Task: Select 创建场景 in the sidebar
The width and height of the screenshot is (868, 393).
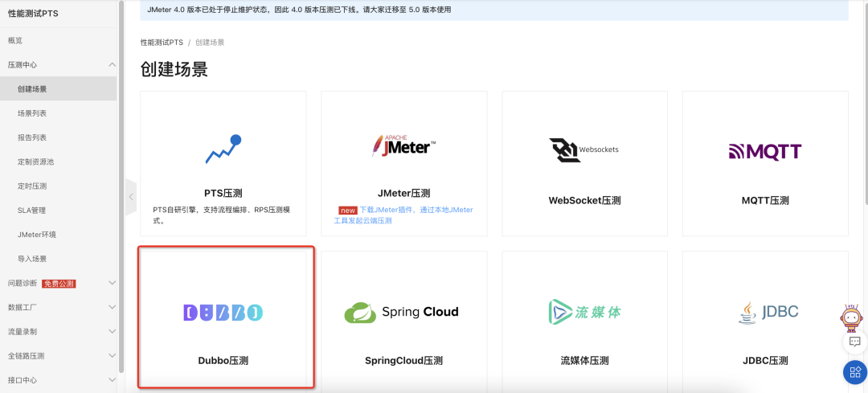Action: coord(58,89)
